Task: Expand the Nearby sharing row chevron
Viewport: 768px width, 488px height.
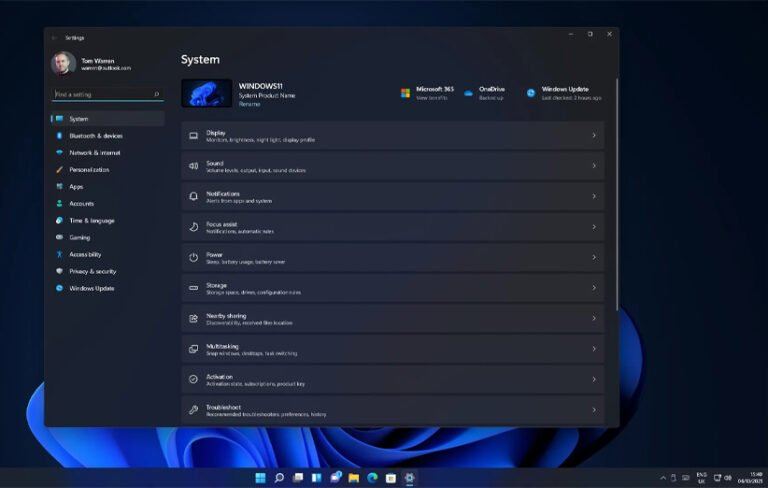Action: pyautogui.click(x=593, y=319)
